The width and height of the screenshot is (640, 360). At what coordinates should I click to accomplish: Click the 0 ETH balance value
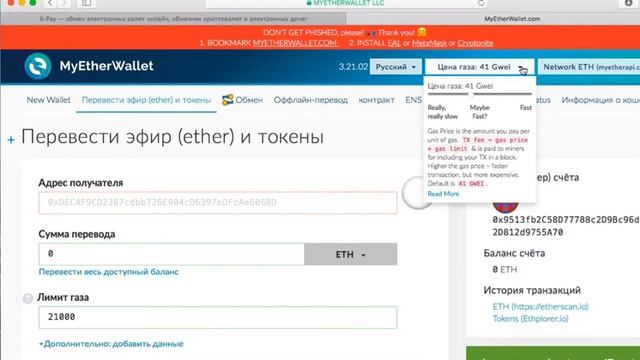pos(504,269)
